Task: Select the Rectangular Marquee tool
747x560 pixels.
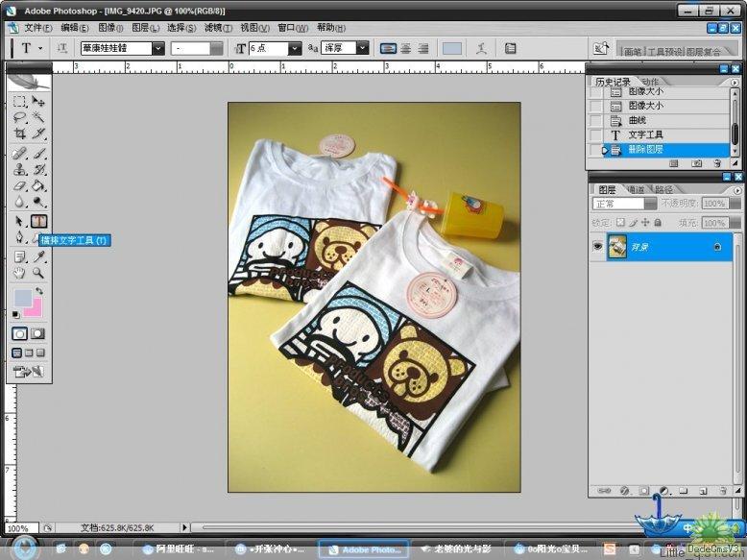Action: 19,101
